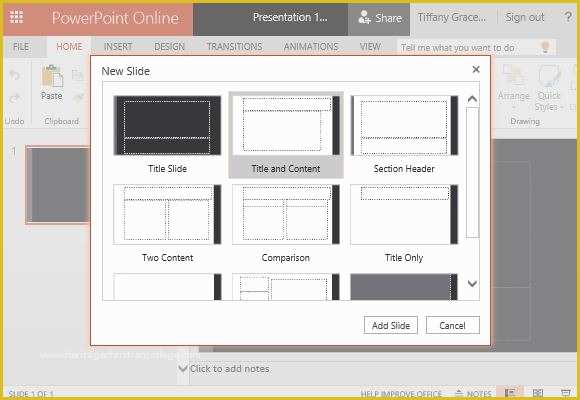Open the Tiffany Grace account name
Viewport: 580px width, 400px height.
[x=452, y=17]
